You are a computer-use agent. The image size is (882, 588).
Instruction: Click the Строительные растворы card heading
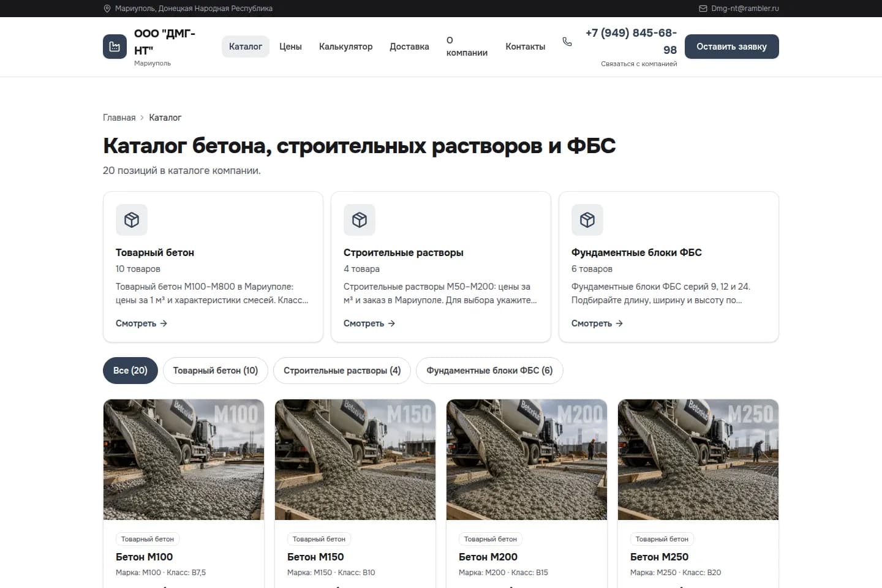404,252
